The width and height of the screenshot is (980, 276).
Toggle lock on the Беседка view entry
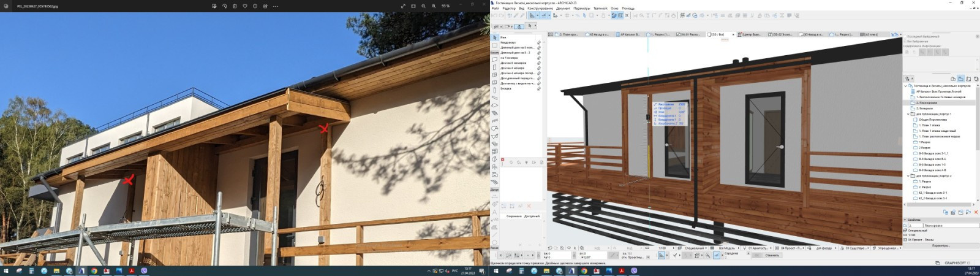[x=539, y=88]
